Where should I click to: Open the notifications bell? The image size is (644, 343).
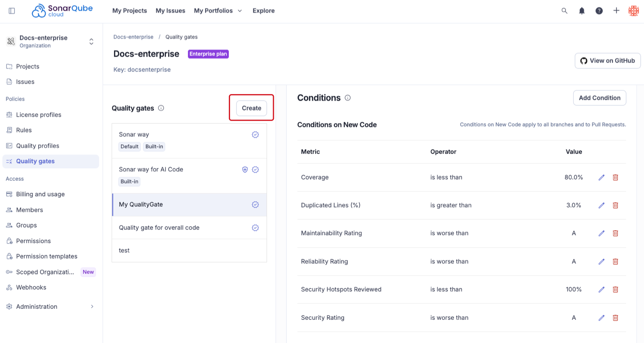coord(582,11)
